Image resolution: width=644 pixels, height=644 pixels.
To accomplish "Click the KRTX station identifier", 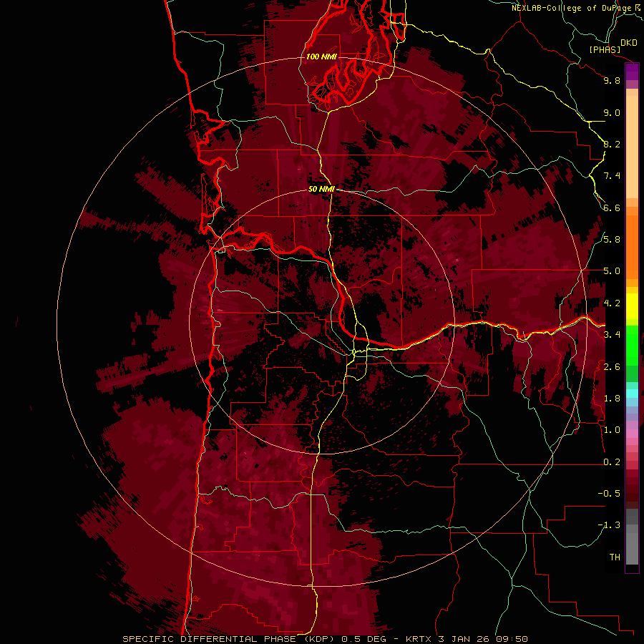I will click(x=419, y=639).
